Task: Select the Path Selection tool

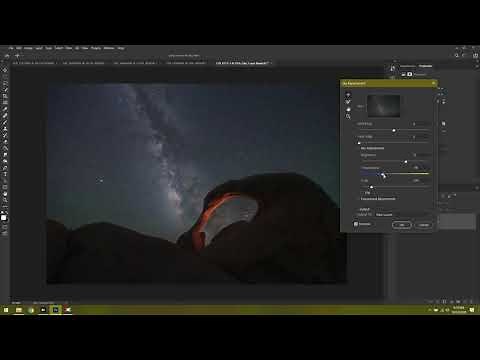Action: tap(5, 180)
